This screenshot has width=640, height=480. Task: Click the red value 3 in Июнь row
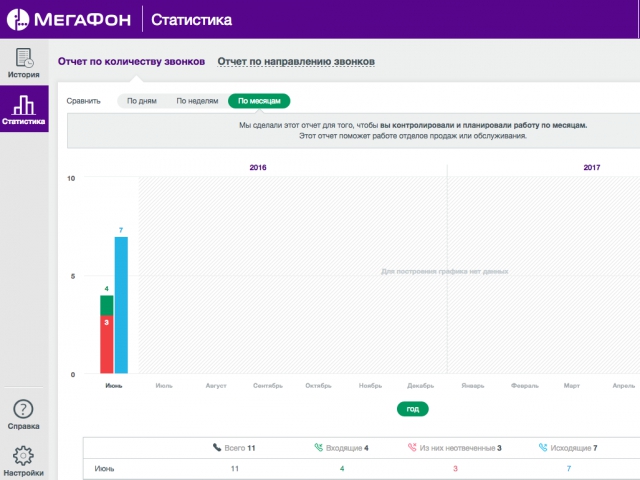[456, 469]
